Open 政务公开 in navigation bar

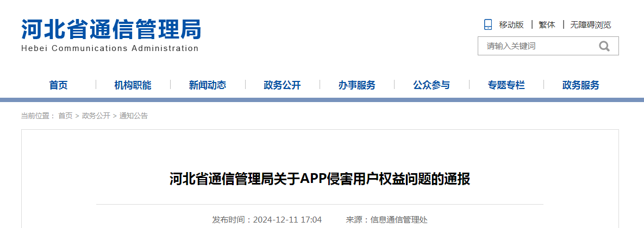tap(282, 85)
